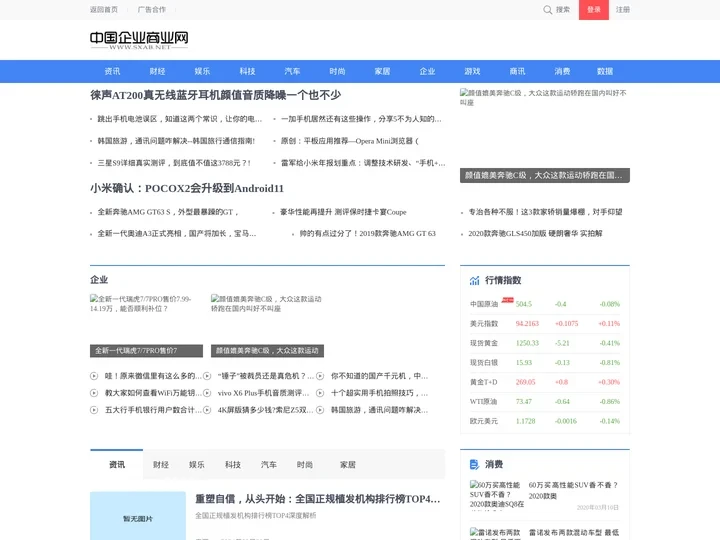Click play icon beside 你不知道的国产千元机
Image resolution: width=720 pixels, height=540 pixels.
(x=320, y=376)
